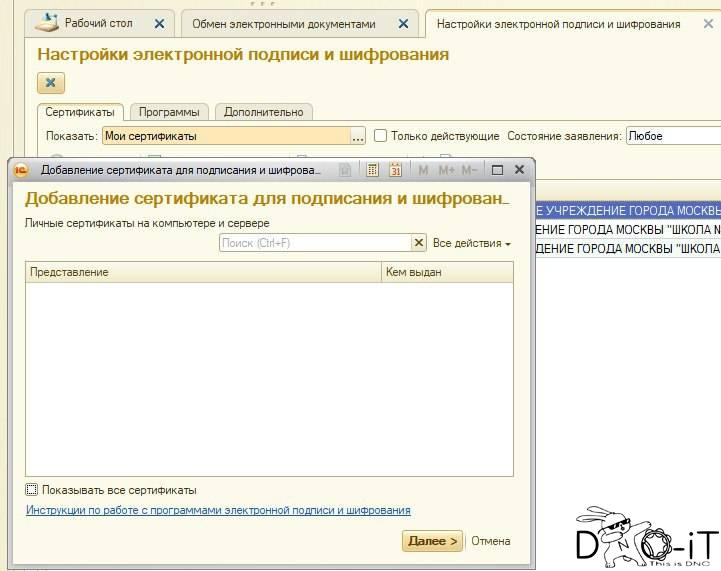Open the calculator icon in dialog title bar
This screenshot has width=721, height=571.
point(373,170)
